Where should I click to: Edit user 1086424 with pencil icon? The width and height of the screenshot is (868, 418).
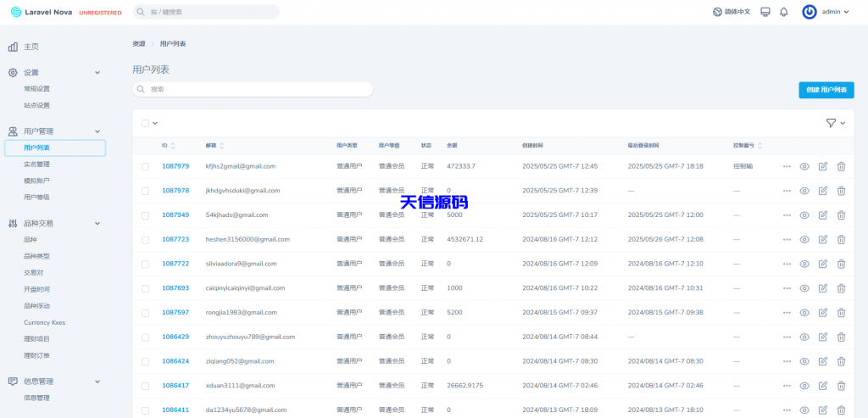pyautogui.click(x=823, y=361)
